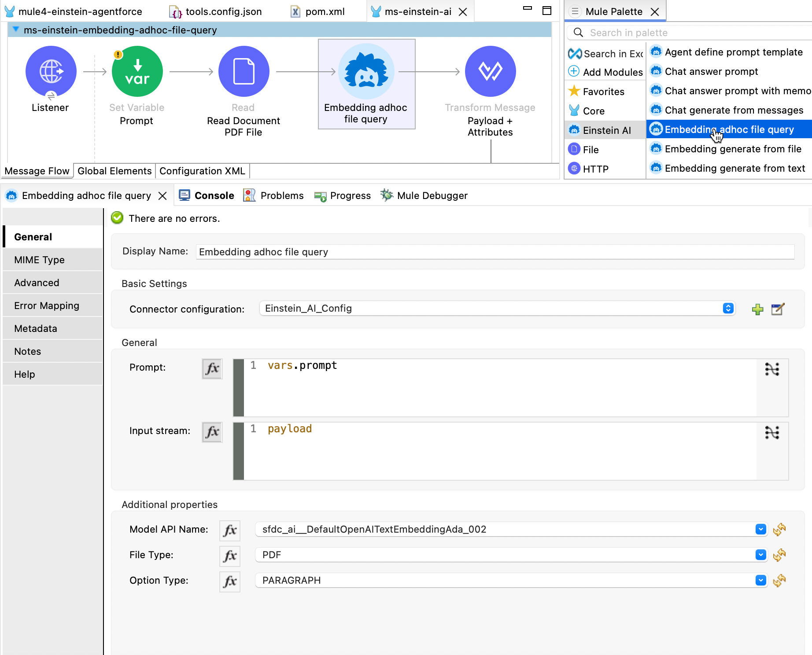
Task: Toggle fx for File Type
Action: point(230,556)
